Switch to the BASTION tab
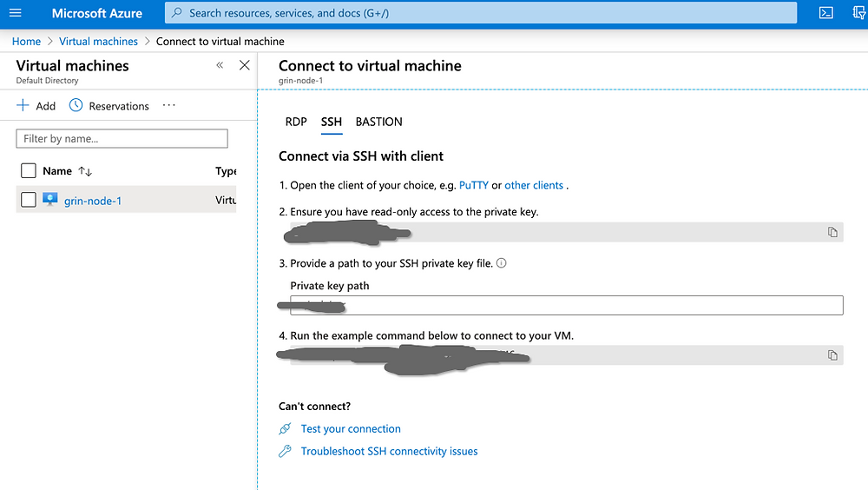 click(379, 122)
